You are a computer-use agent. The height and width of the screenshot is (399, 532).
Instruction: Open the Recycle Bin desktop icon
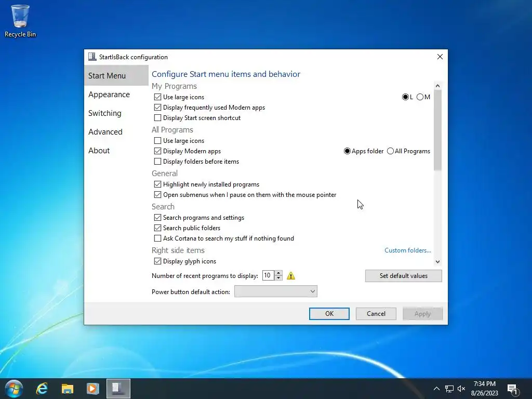pyautogui.click(x=20, y=21)
